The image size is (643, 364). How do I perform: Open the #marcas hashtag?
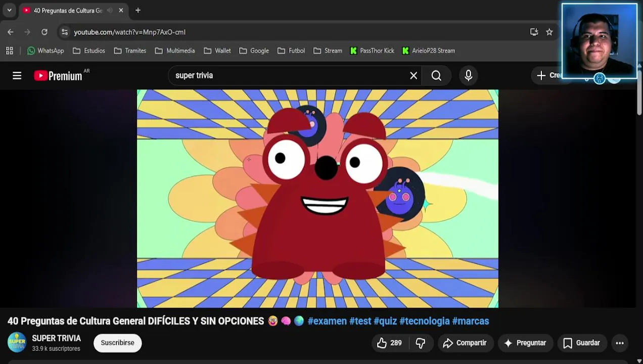coord(471,321)
